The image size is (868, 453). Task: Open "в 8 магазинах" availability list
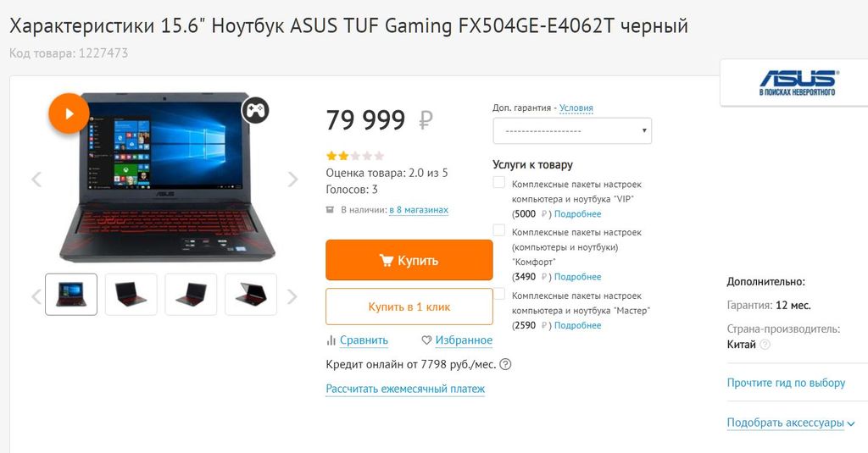[x=419, y=210]
